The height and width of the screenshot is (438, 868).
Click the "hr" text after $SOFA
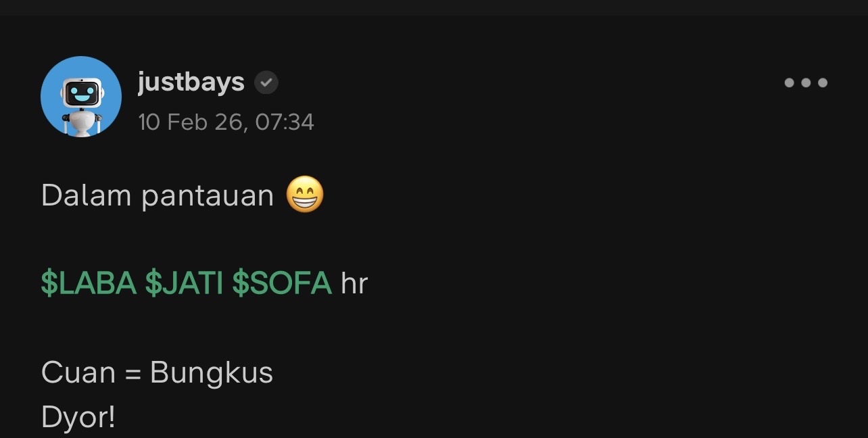coord(354,283)
